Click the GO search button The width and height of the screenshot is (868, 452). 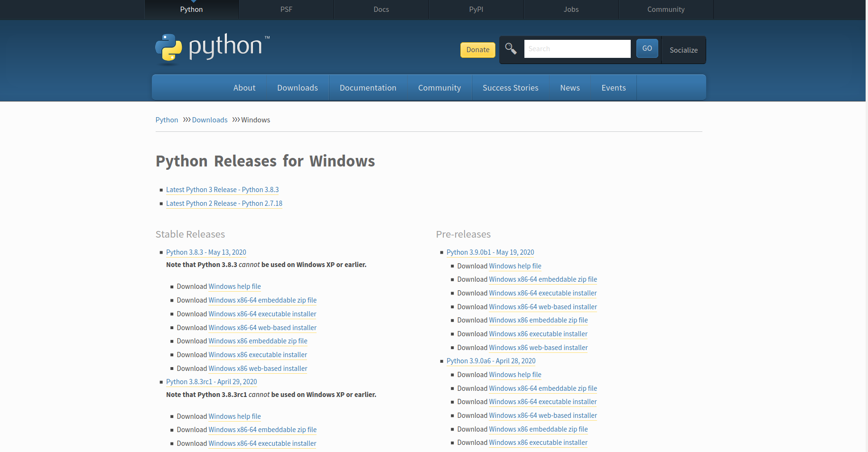pos(646,48)
